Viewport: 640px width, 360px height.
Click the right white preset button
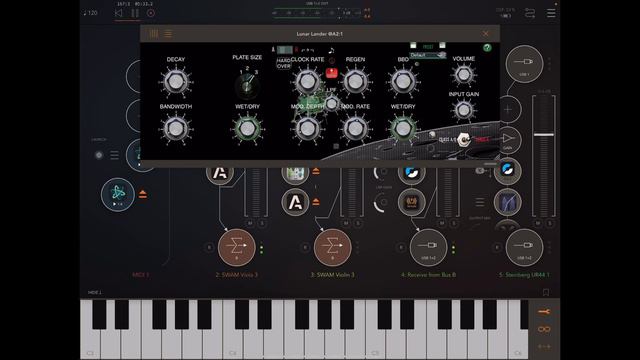click(442, 45)
